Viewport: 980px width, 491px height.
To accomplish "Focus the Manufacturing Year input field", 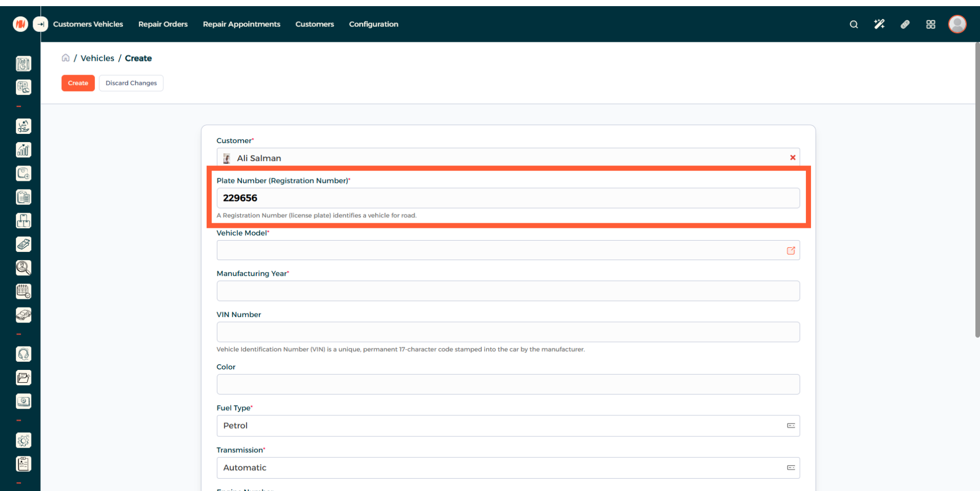I will tap(508, 291).
